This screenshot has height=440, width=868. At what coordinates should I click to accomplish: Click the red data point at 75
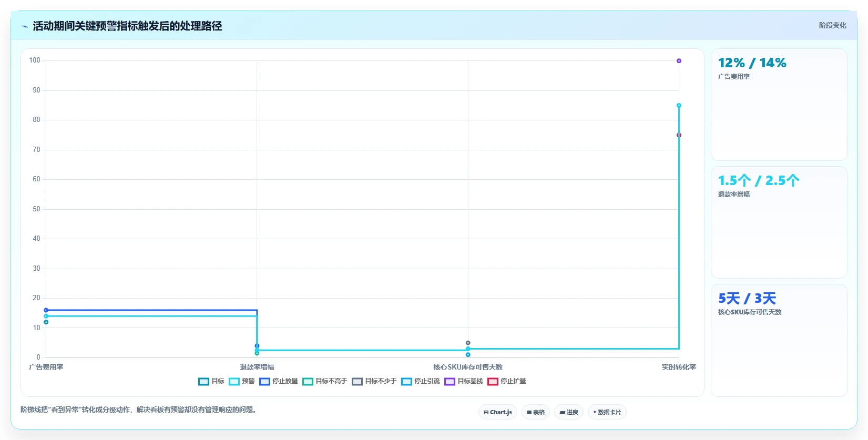click(x=679, y=135)
